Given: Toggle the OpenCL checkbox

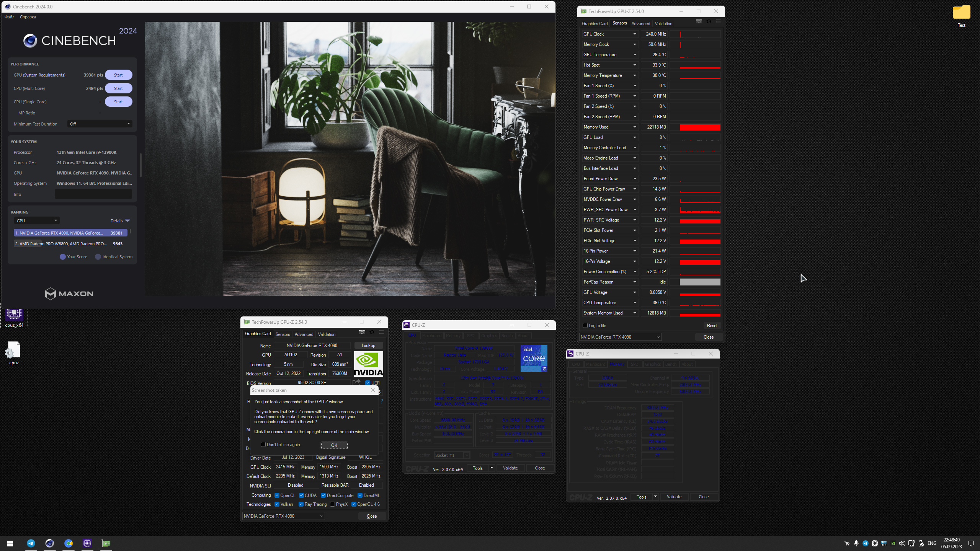Looking at the screenshot, I should [x=277, y=495].
